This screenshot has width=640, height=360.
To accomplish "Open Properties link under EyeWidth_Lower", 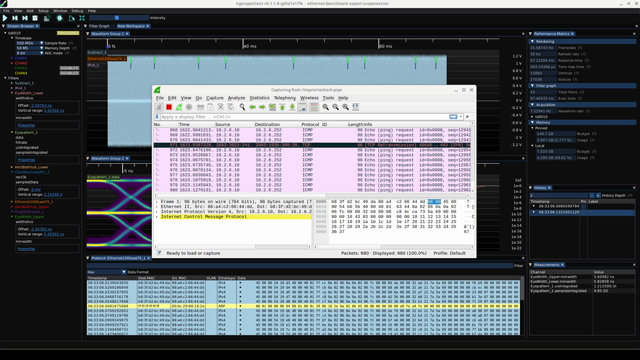I will click(x=27, y=125).
